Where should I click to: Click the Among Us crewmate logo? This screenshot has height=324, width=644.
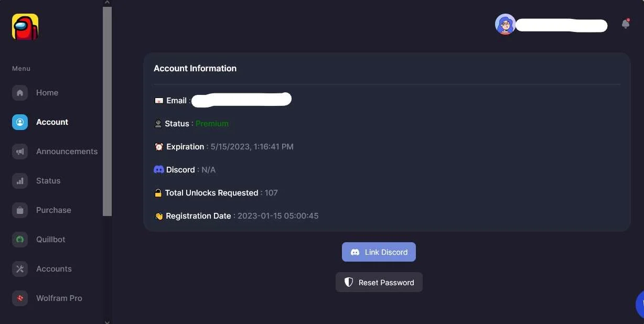pos(25,27)
